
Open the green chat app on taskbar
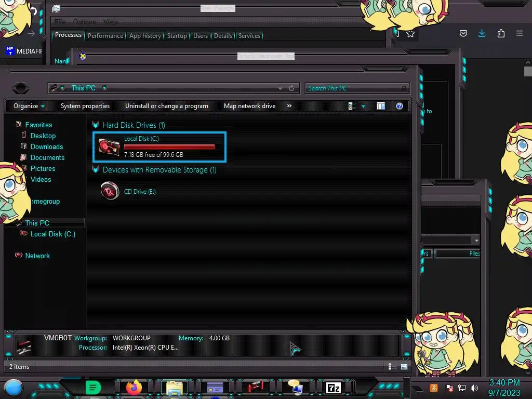[x=94, y=388]
